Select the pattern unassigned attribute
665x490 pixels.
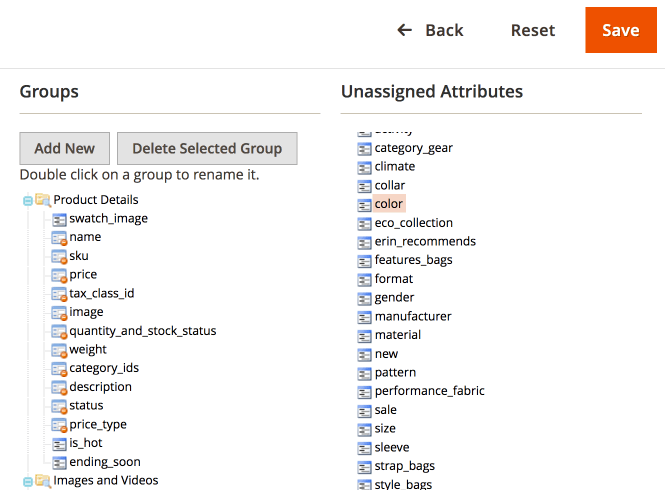[x=395, y=372]
